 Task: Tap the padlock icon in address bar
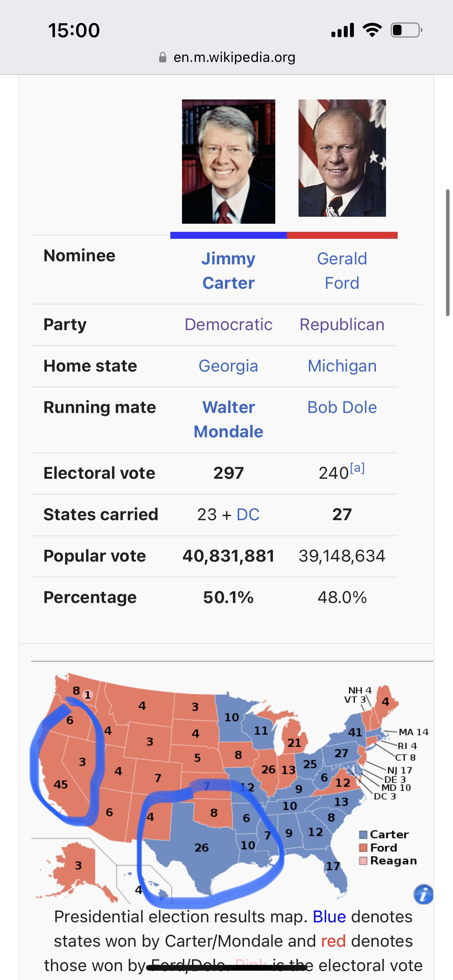(163, 57)
